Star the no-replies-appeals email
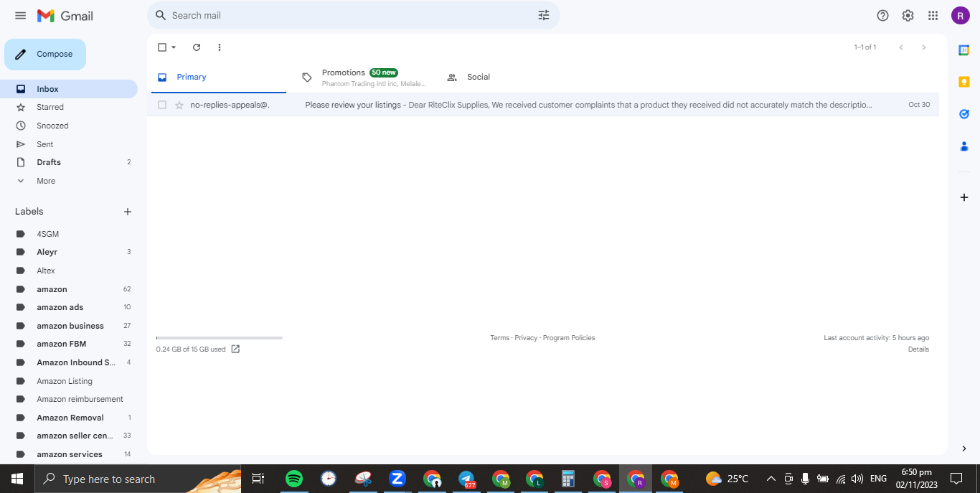This screenshot has width=980, height=493. [x=179, y=105]
